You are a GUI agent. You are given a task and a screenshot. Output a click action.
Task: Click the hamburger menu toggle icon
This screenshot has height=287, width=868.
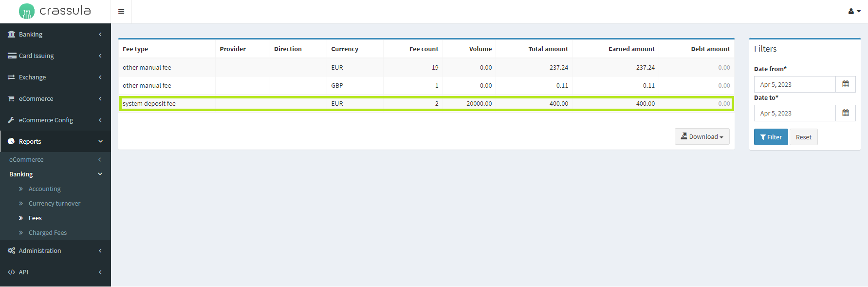coord(121,11)
